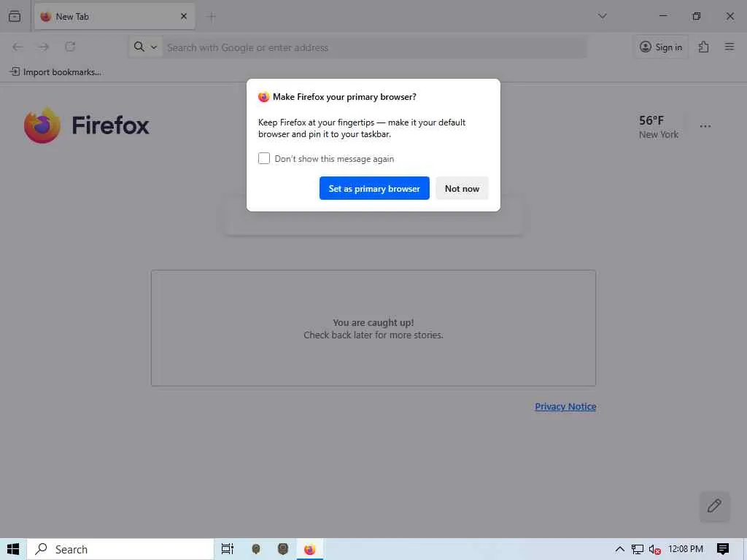Open the Firefox taskbar icon
The image size is (747, 560).
click(309, 549)
